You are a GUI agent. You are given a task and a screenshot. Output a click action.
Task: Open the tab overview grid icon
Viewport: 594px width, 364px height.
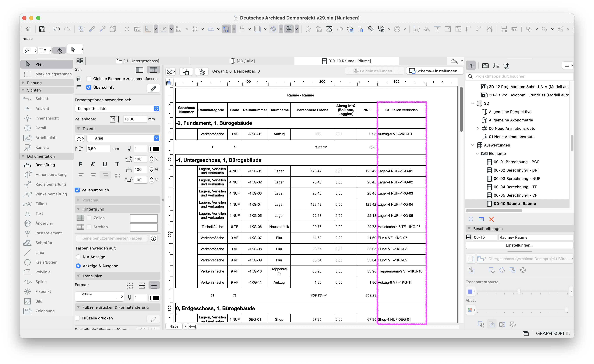coord(80,61)
